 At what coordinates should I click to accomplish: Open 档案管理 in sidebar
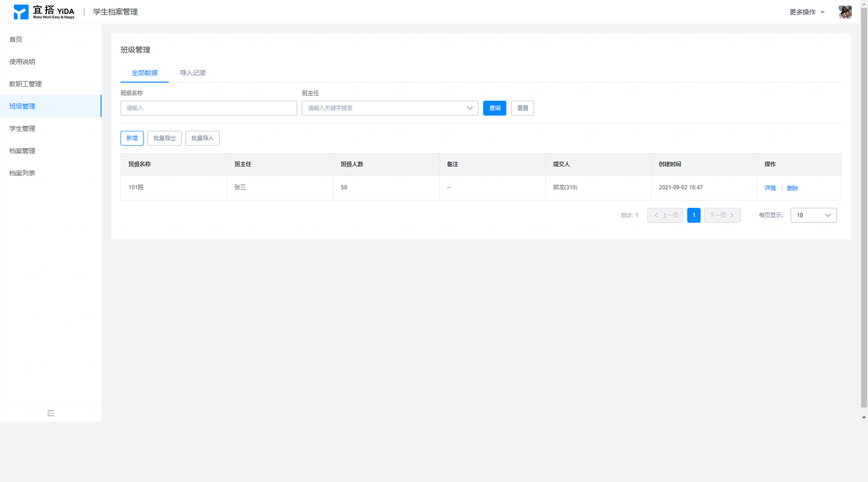click(x=51, y=151)
